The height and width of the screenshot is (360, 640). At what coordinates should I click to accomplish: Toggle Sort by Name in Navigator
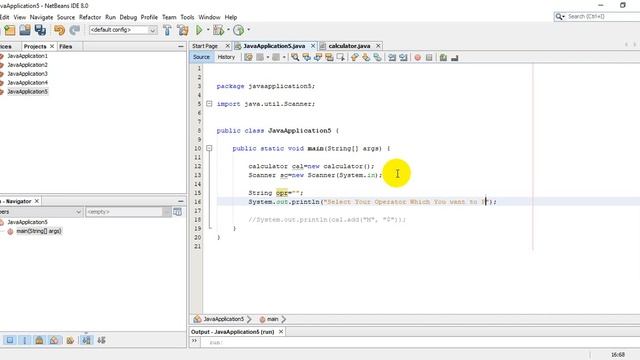(86, 340)
